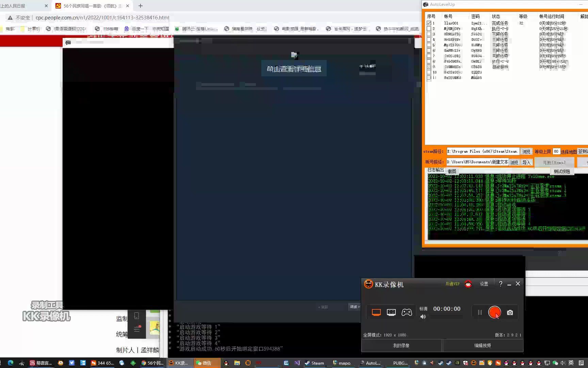Open a new browser tab
This screenshot has width=588, height=368.
pos(141,6)
